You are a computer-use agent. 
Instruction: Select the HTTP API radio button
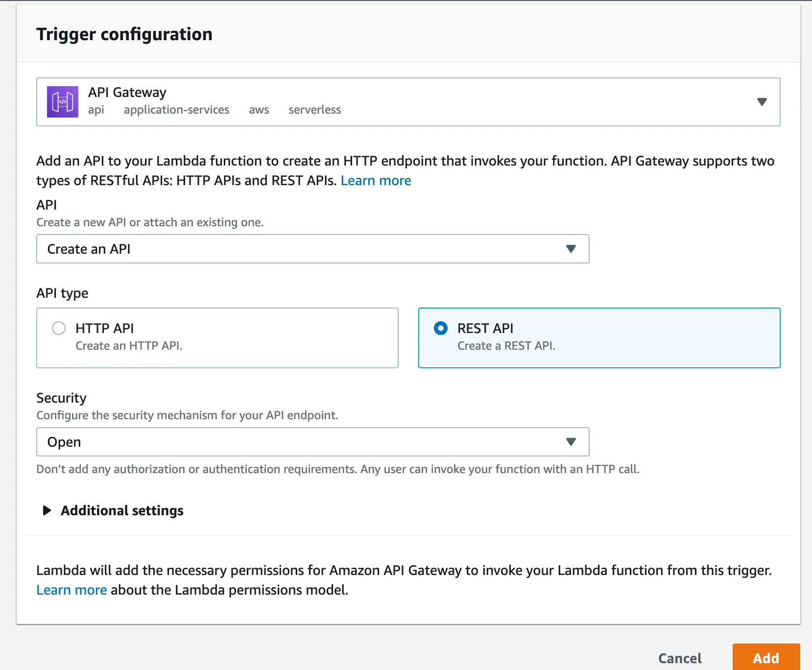[59, 328]
